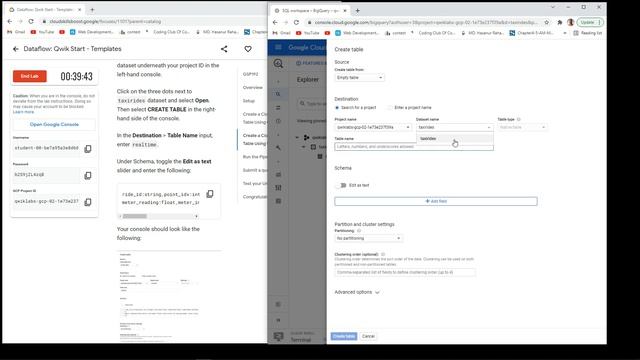Expand the Advanced options section

[x=357, y=292]
